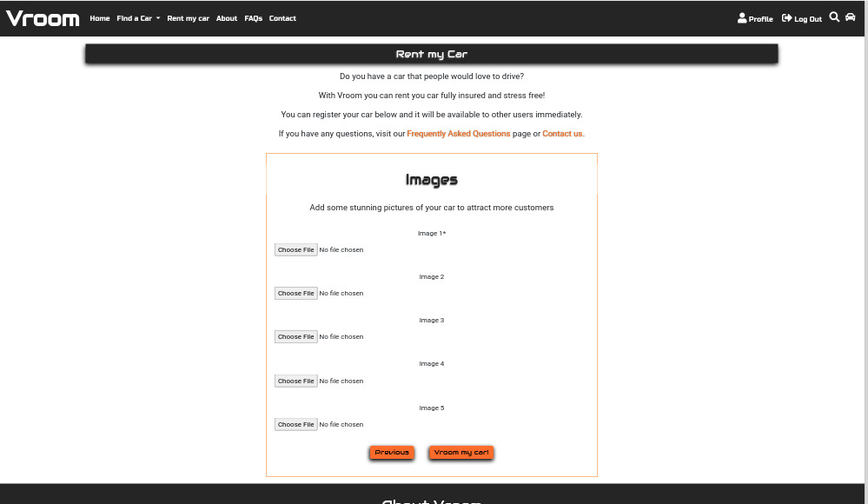Choose a file for Image 1

[295, 249]
